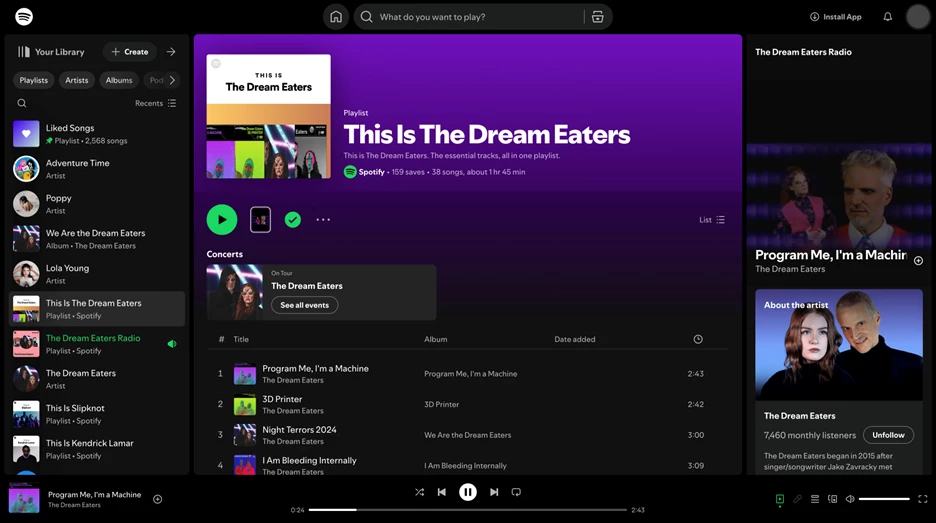The width and height of the screenshot is (936, 523).
Task: Open Poppy artist in library
Action: pos(97,204)
